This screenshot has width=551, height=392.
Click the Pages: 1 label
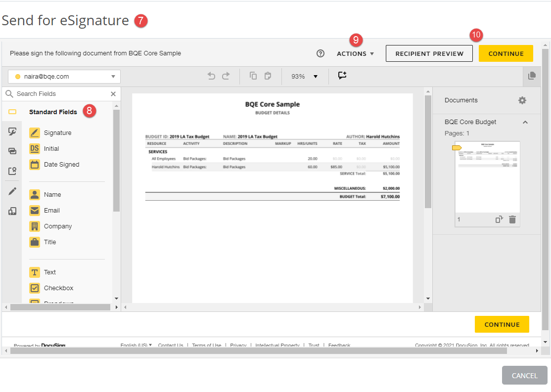(457, 133)
